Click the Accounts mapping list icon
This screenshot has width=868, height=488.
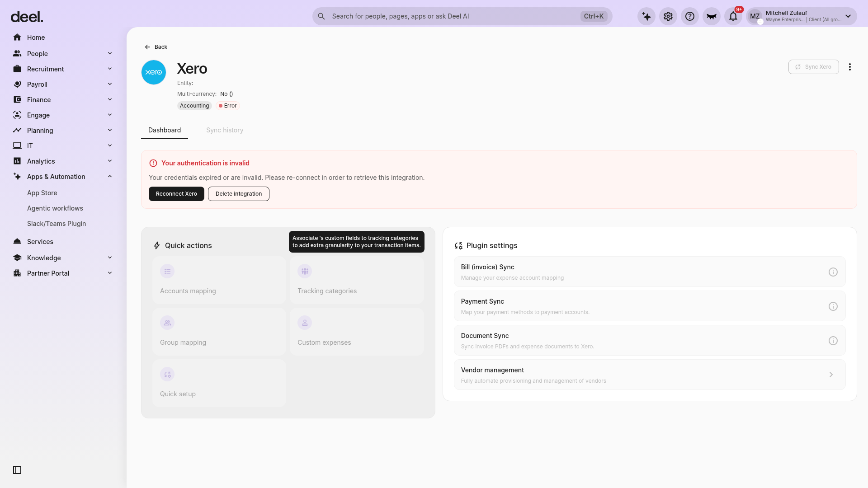click(x=167, y=271)
